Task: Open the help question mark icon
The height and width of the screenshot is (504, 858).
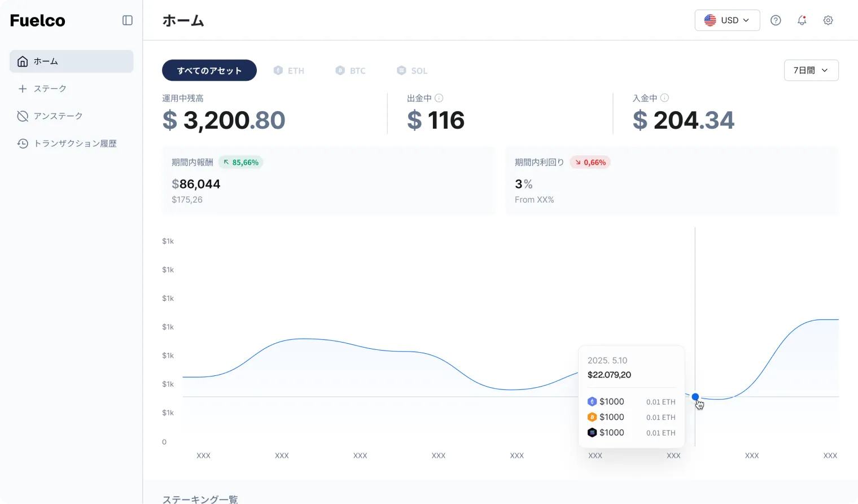Action: click(x=776, y=20)
